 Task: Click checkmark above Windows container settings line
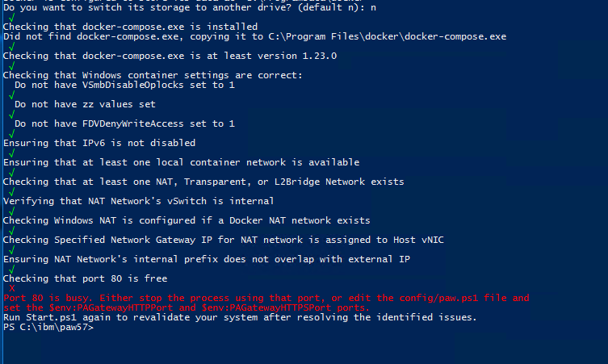[x=11, y=66]
